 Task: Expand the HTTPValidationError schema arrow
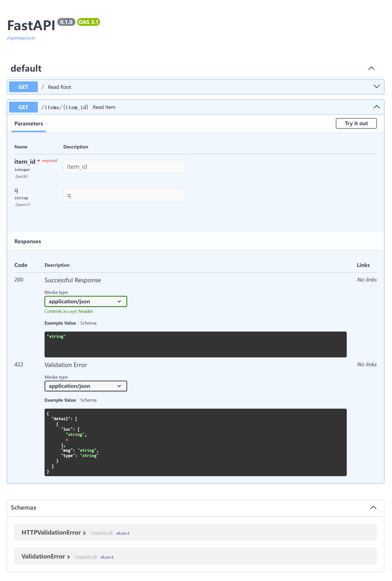[84, 533]
